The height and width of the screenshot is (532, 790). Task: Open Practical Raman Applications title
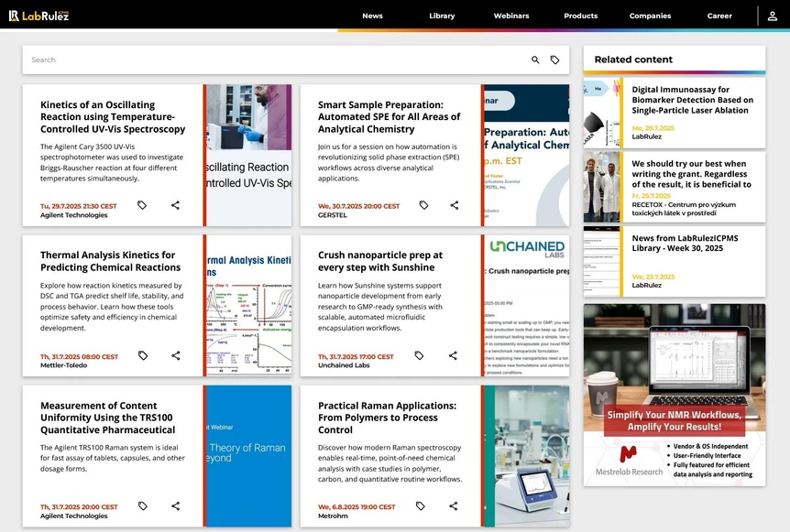[387, 418]
